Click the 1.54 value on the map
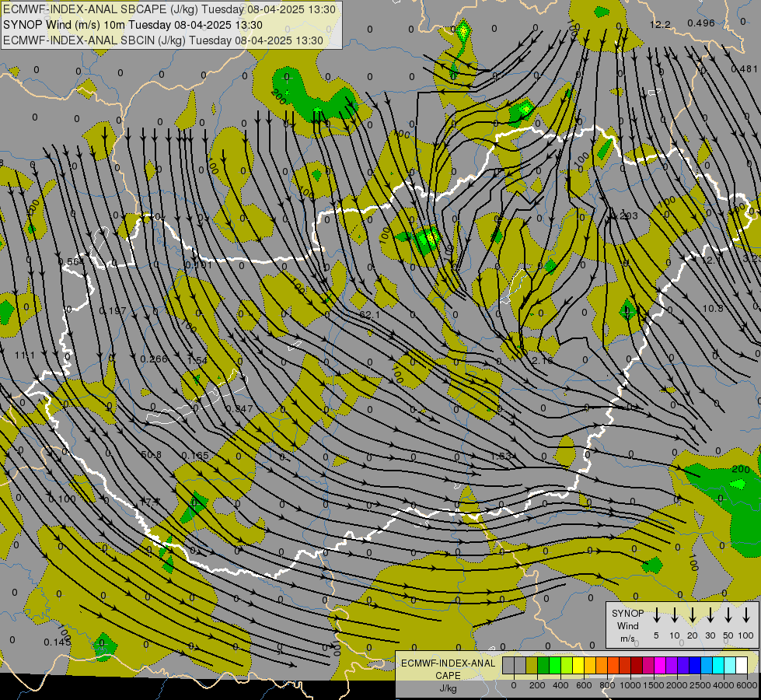761x700 pixels. pyautogui.click(x=197, y=360)
